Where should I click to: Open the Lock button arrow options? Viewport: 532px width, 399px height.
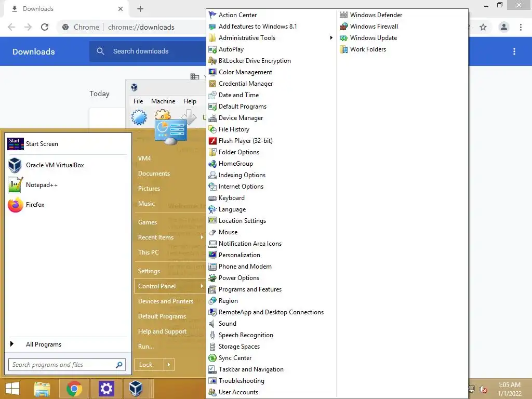tap(169, 365)
